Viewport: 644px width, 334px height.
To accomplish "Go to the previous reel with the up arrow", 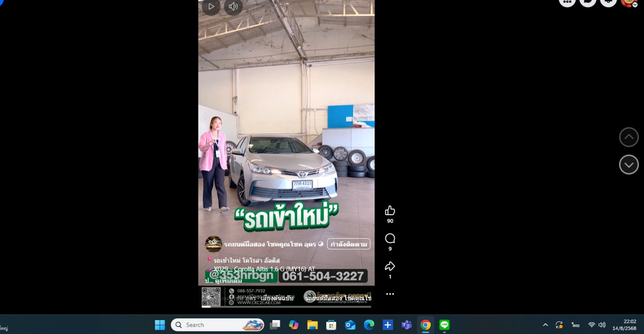I will [629, 137].
